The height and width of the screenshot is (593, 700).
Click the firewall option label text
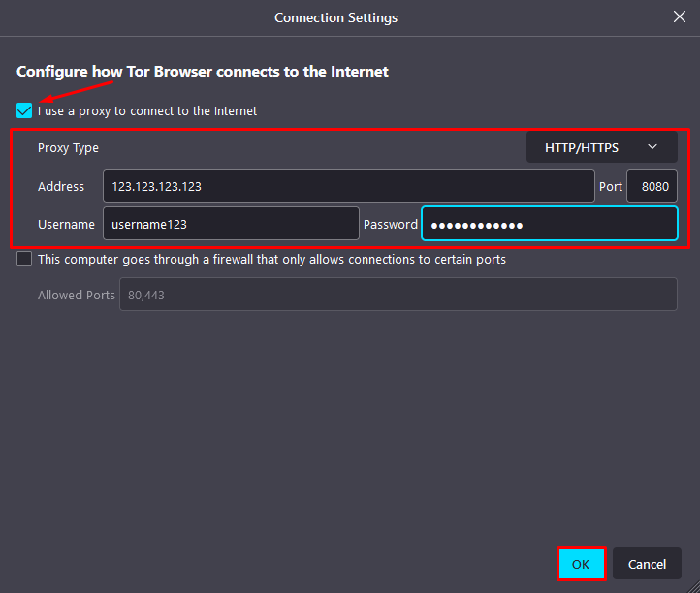point(271,260)
